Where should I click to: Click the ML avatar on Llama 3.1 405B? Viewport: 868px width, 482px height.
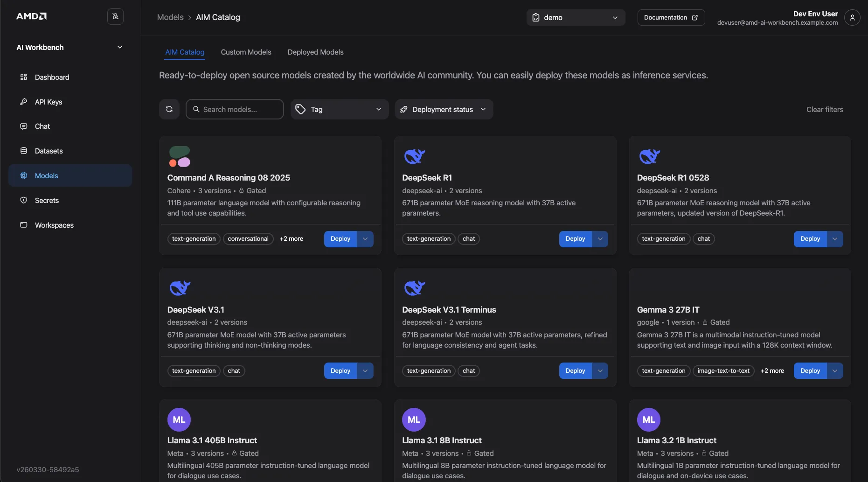click(179, 419)
